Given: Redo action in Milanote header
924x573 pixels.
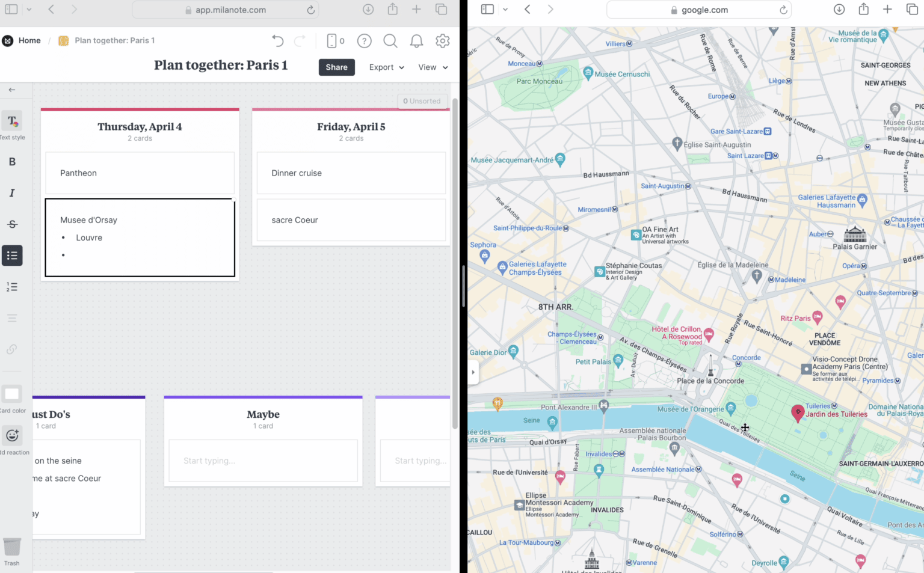Looking at the screenshot, I should click(x=300, y=41).
